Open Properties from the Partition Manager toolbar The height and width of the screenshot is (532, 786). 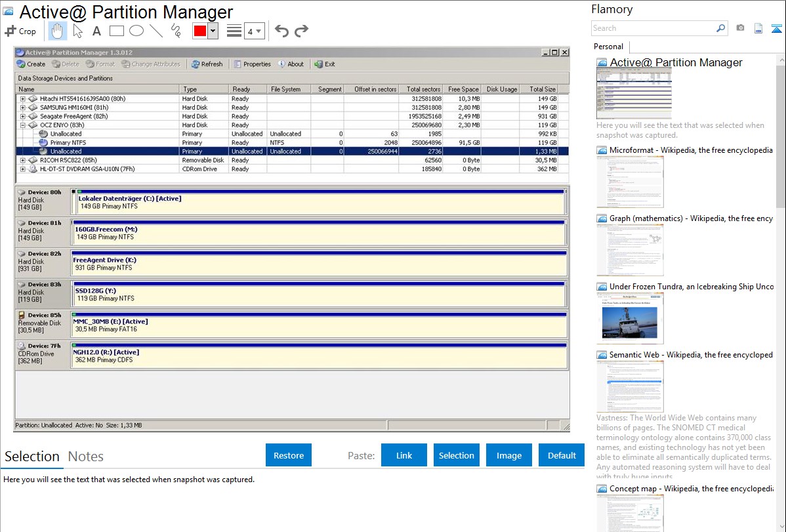252,64
